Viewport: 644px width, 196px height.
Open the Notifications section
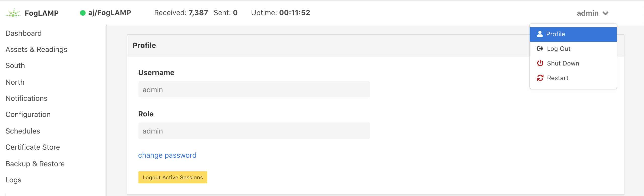(26, 98)
